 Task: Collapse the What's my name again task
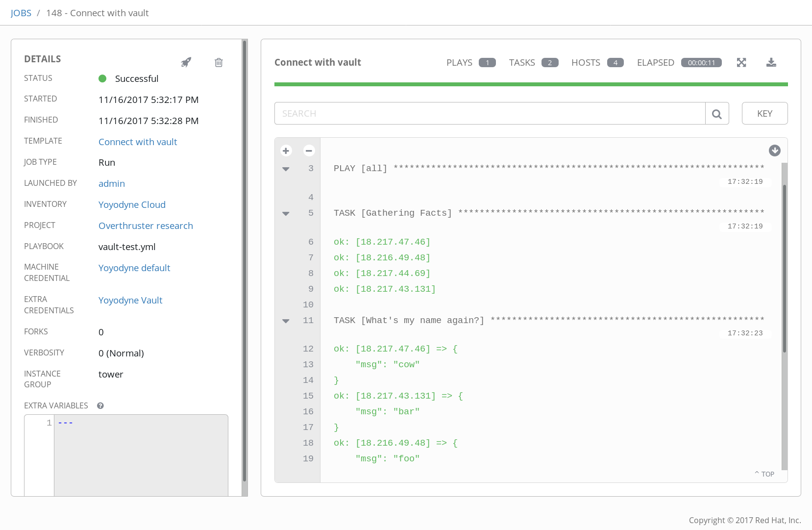point(286,321)
